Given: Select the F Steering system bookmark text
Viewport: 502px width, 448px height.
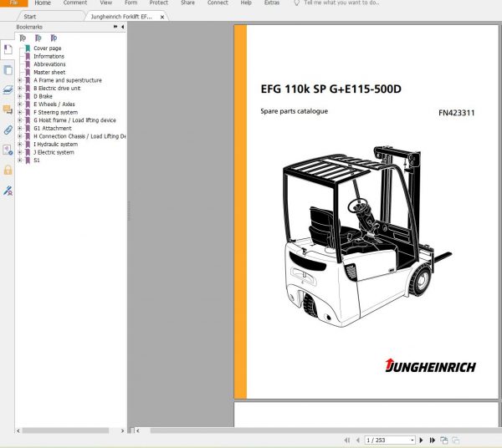Looking at the screenshot, I should [x=56, y=112].
